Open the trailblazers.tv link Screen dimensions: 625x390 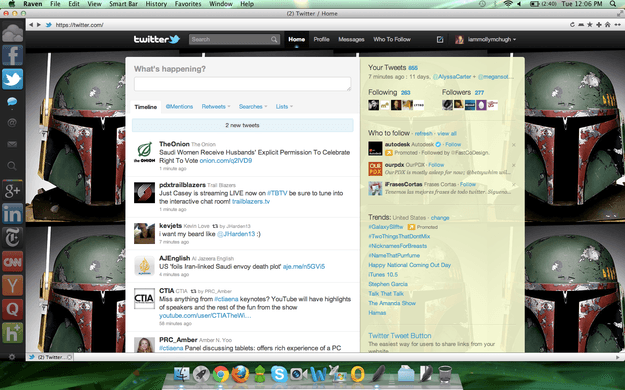coord(251,201)
